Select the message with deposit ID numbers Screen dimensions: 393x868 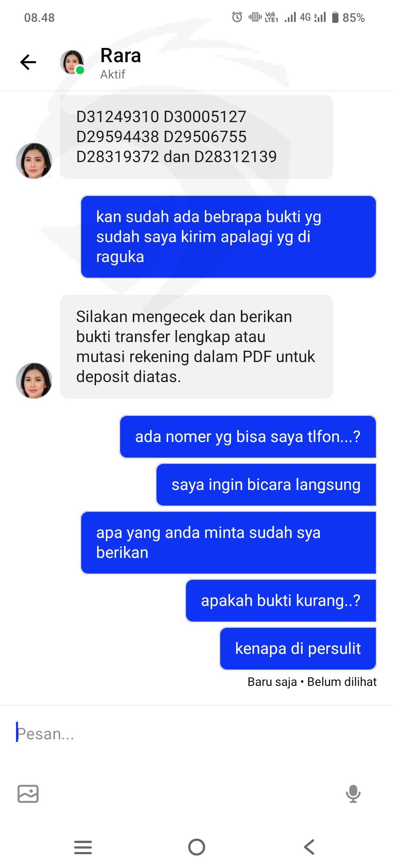[196, 137]
